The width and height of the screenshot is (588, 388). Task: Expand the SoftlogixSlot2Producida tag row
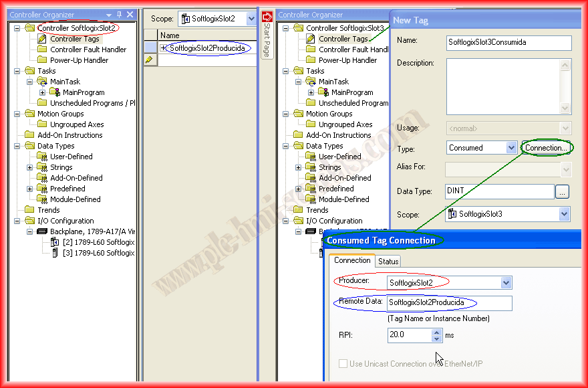(x=164, y=48)
